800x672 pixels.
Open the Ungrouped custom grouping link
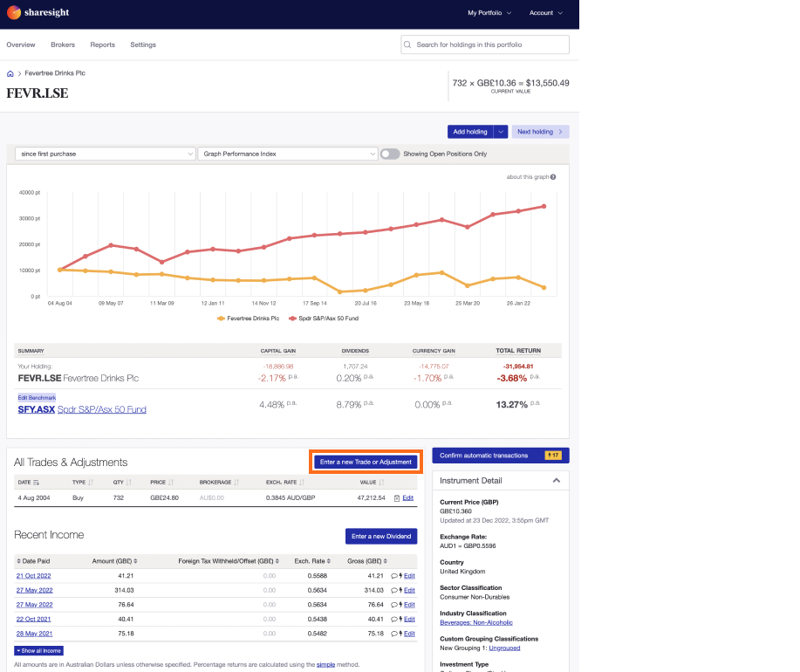tap(504, 648)
